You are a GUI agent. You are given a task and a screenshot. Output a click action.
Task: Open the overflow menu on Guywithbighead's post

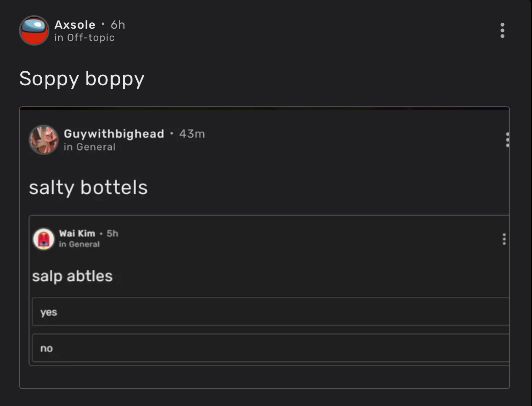(x=508, y=140)
